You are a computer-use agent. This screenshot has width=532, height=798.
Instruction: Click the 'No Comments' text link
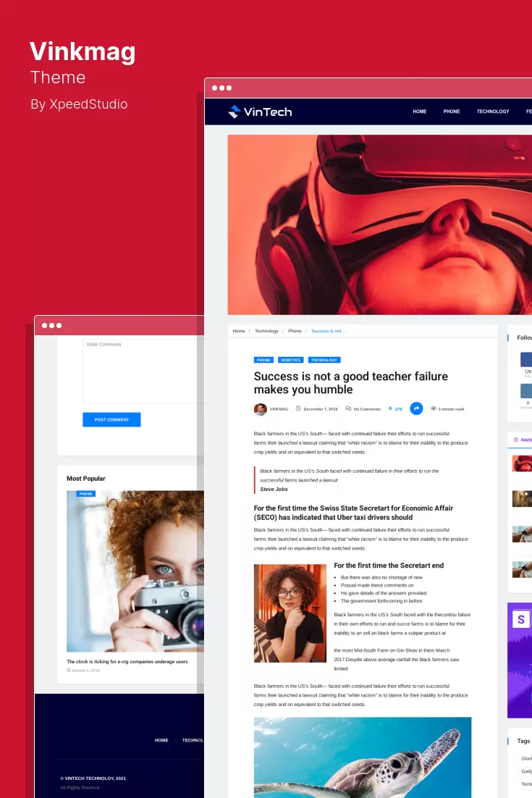367,409
